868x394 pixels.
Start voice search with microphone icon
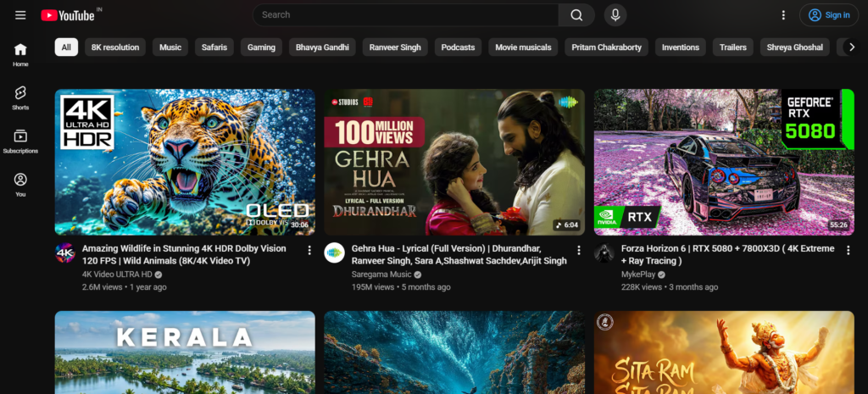615,15
